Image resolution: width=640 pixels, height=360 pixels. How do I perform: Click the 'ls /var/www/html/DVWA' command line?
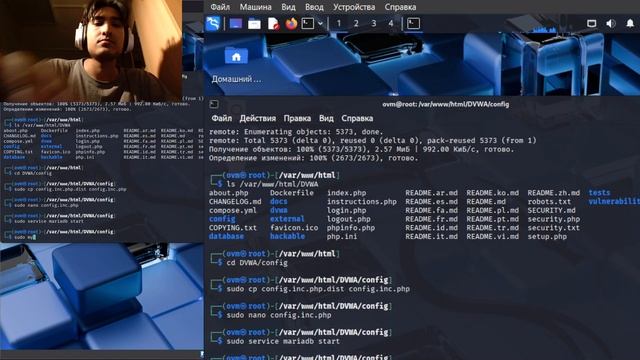pyautogui.click(x=272, y=184)
